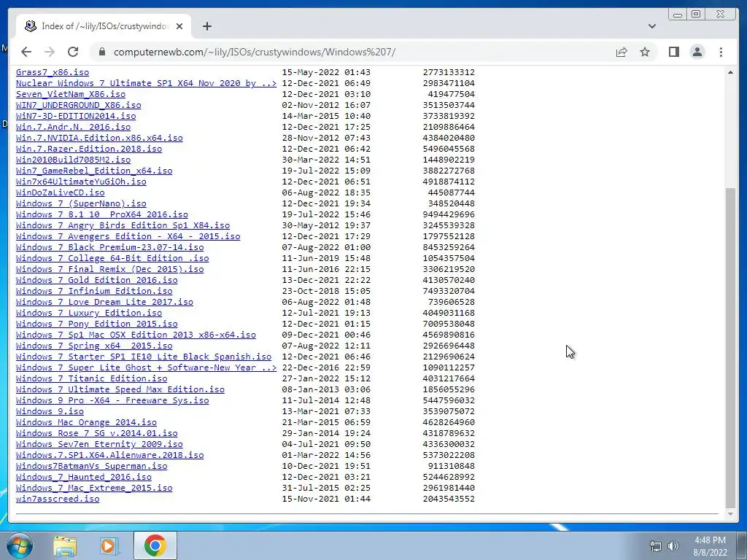Viewport: 747px width, 560px height.
Task: Bookmark this page with the star
Action: coord(645,52)
